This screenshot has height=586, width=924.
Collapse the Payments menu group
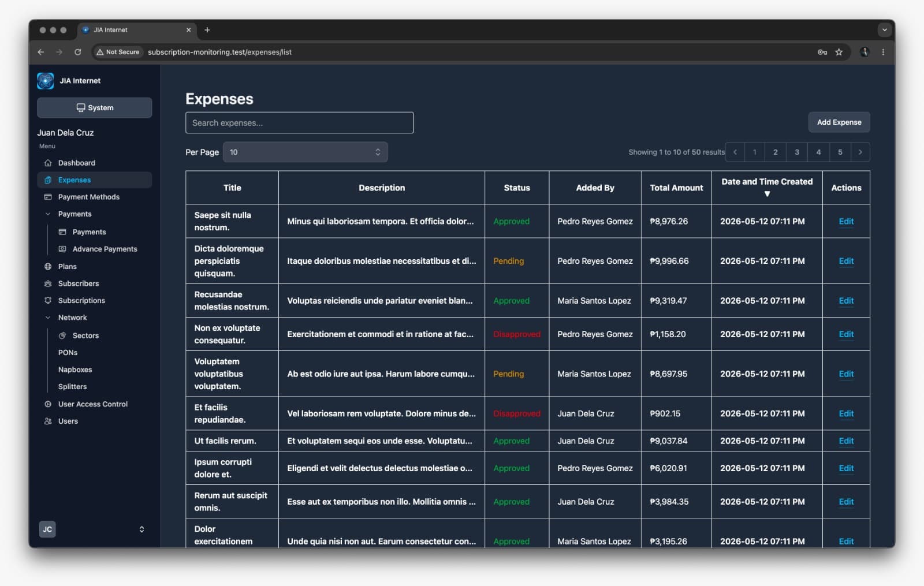point(48,214)
